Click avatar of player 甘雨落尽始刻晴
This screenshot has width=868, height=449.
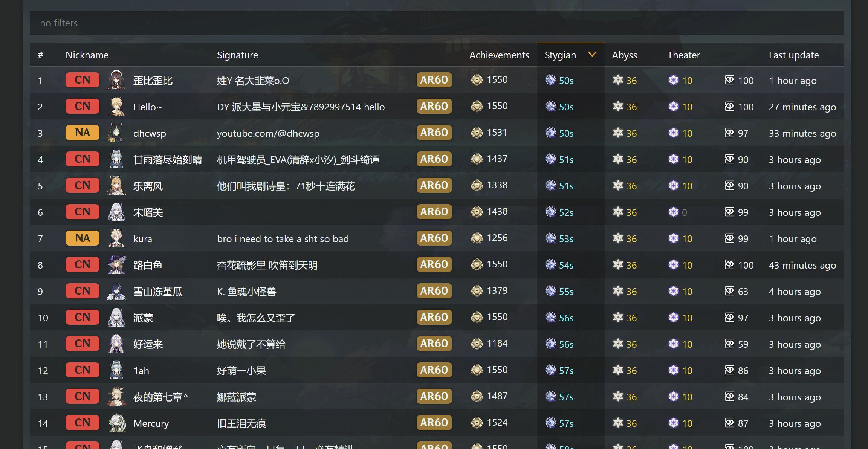(x=116, y=159)
